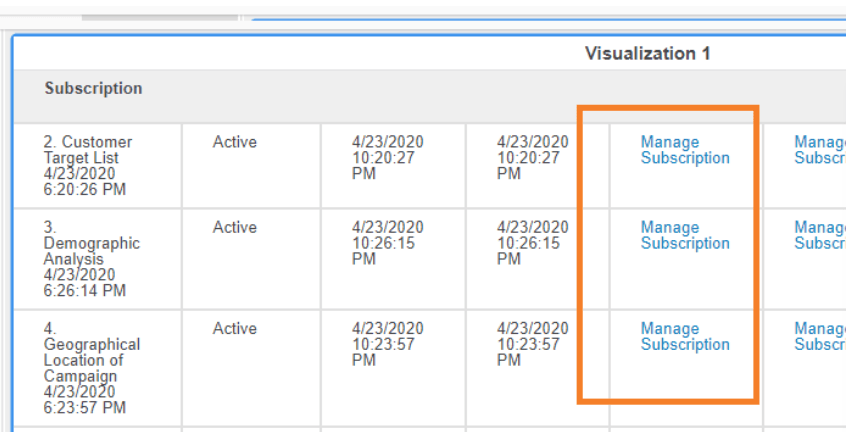Select the first 10:20:27 PM timestamp cell
The image size is (848, 432).
coord(387,158)
